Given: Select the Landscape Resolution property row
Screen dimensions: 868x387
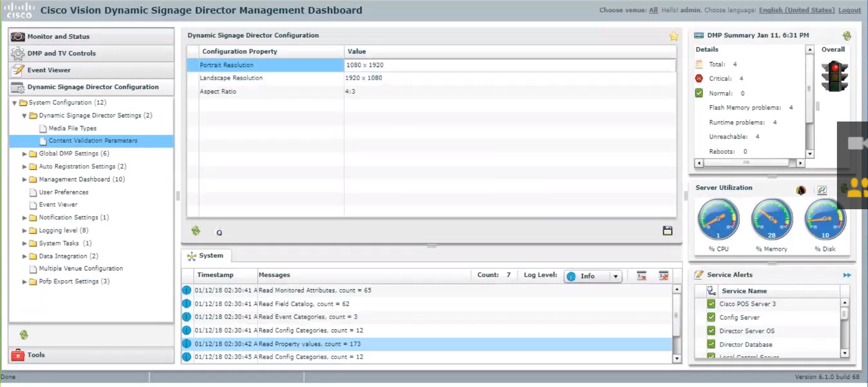Looking at the screenshot, I should click(432, 78).
